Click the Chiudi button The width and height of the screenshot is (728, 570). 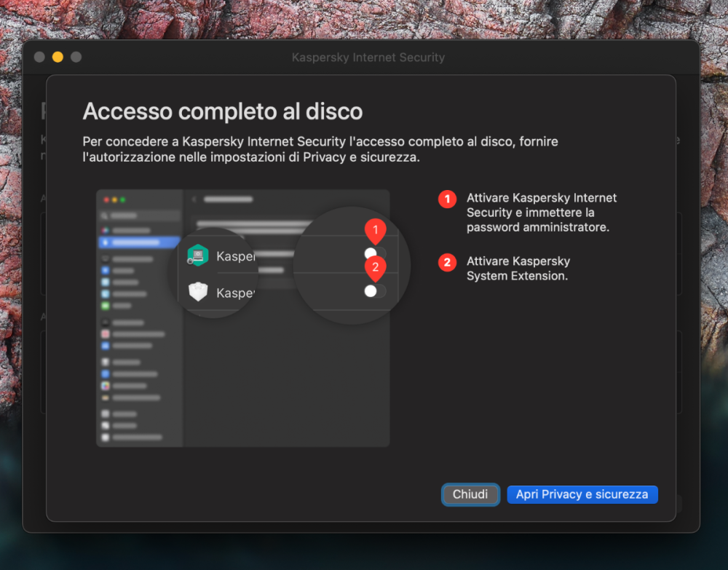coord(470,494)
